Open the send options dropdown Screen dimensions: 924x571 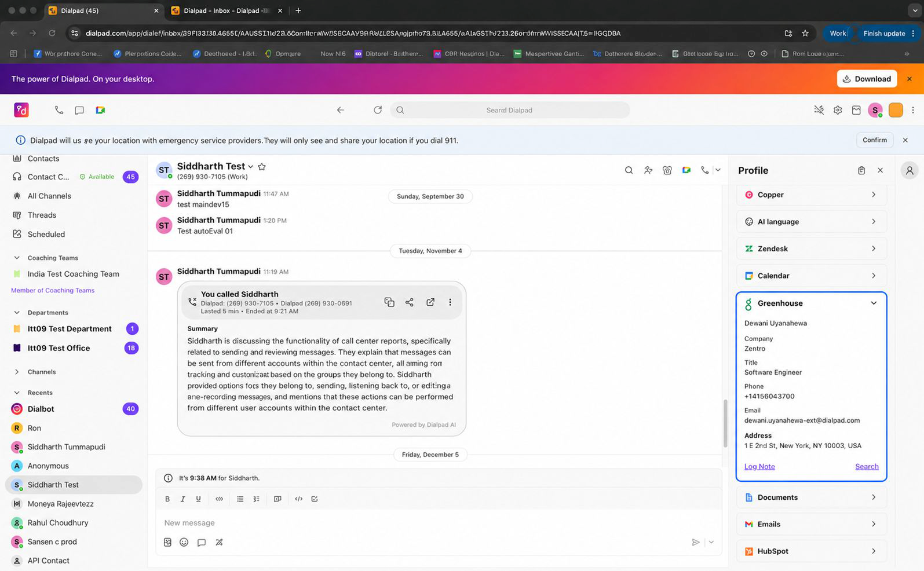[x=711, y=542]
